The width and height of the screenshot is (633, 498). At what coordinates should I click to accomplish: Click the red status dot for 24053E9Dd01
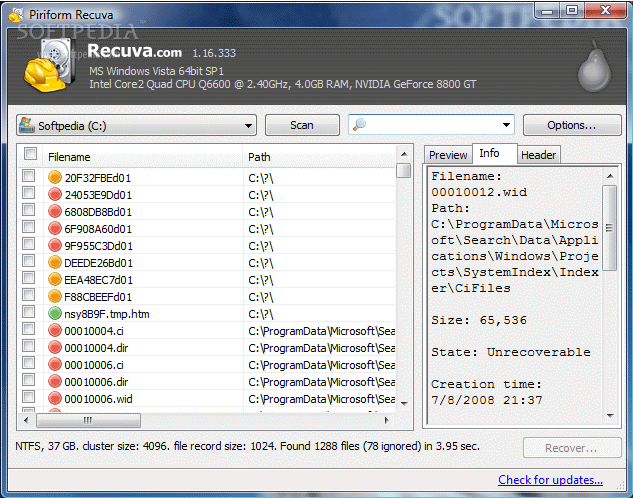click(54, 194)
